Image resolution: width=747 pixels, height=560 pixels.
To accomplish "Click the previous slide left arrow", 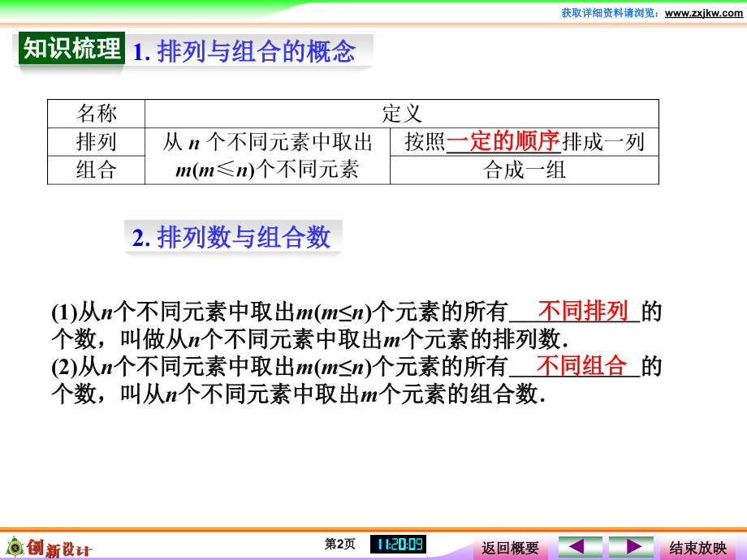I will click(580, 546).
